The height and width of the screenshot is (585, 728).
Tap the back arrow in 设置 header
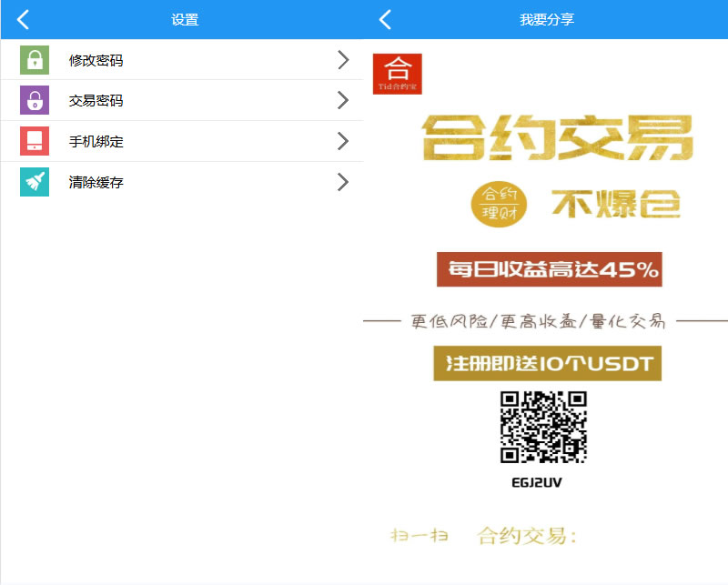[24, 19]
